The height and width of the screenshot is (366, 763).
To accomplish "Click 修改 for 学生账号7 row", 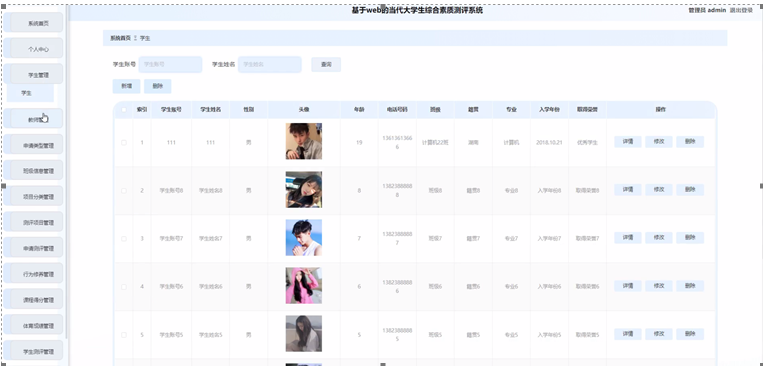I will pos(659,238).
